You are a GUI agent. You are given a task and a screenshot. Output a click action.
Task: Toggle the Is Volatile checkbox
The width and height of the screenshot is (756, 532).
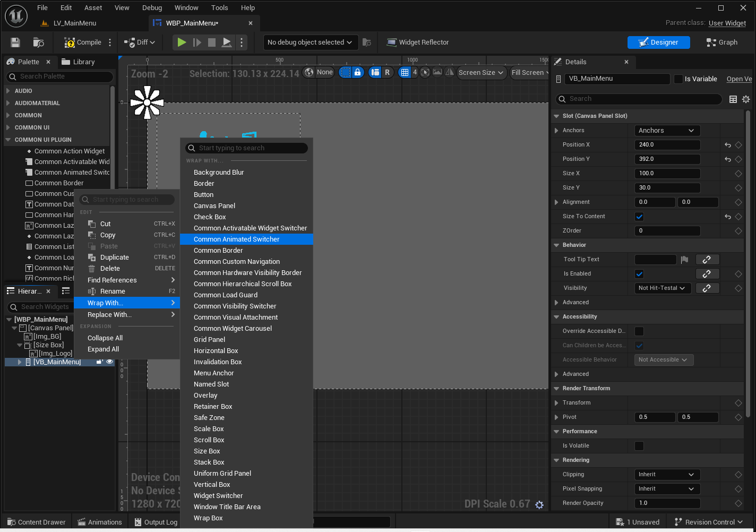[x=639, y=446]
